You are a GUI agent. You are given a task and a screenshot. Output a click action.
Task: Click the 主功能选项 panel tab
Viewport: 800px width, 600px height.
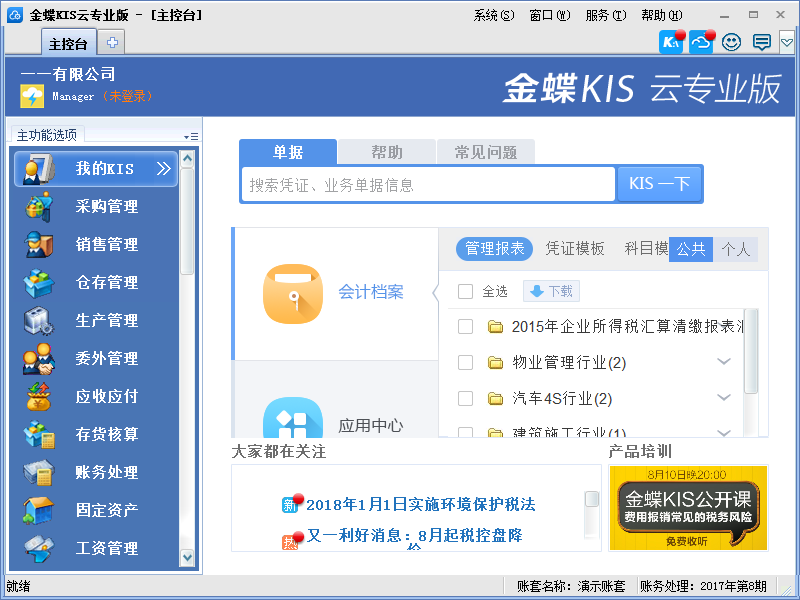pyautogui.click(x=47, y=135)
